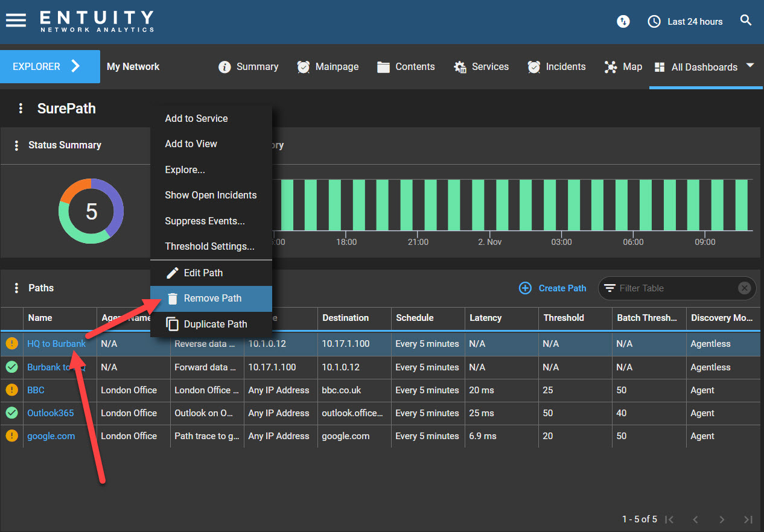Screen dimensions: 764x532
Task: Sort by the Name column header
Action: 60,318
